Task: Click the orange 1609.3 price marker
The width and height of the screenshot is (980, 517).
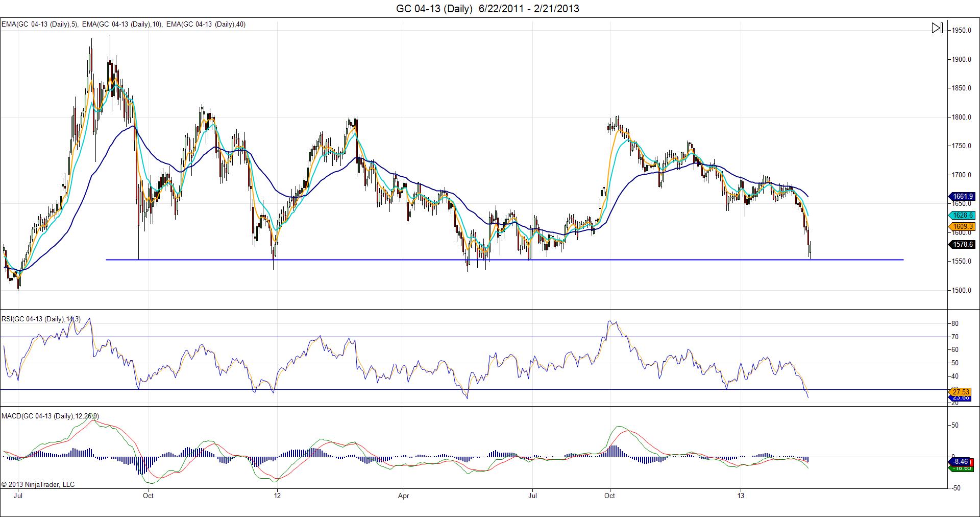Action: click(x=962, y=226)
